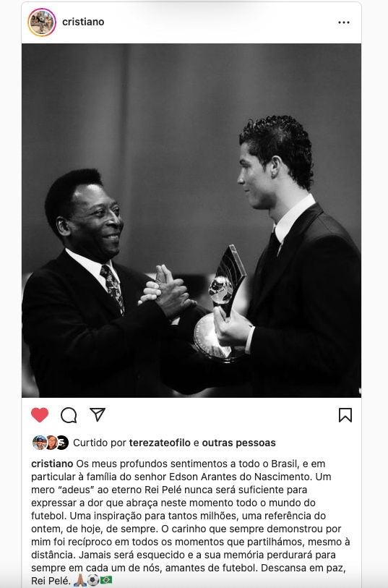The width and height of the screenshot is (388, 588).
Task: Click the first liker avatar thumbnail
Action: (39, 443)
